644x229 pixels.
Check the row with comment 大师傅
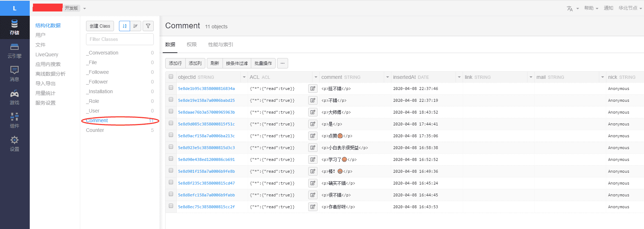click(171, 112)
